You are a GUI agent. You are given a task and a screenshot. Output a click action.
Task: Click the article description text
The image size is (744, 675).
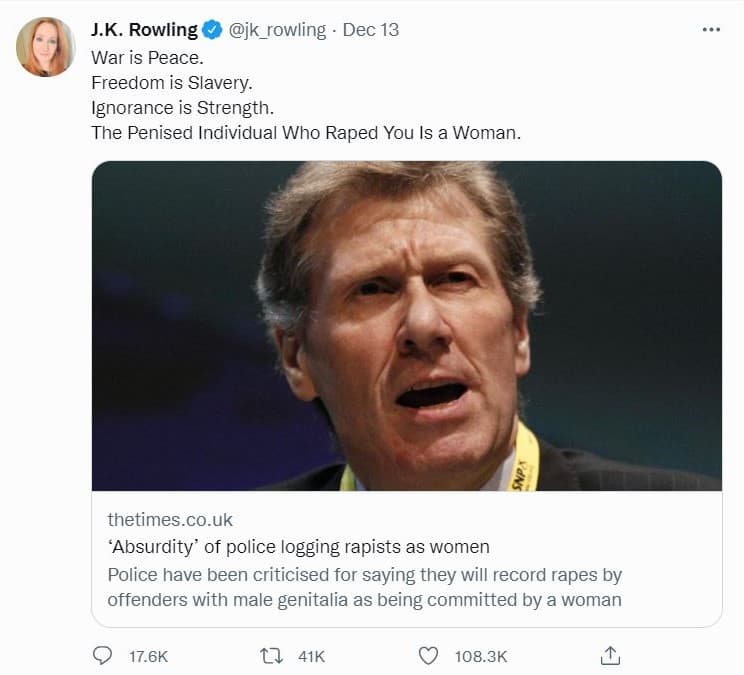tap(364, 587)
